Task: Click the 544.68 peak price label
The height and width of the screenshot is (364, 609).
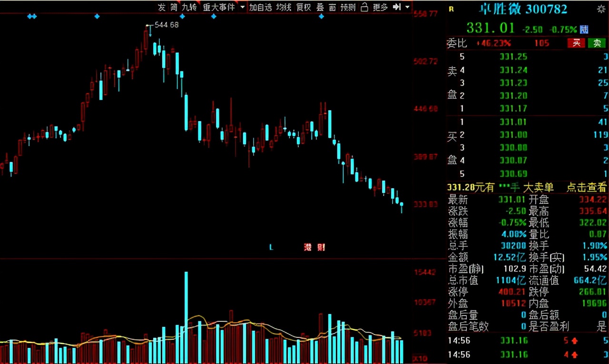Action: click(167, 25)
